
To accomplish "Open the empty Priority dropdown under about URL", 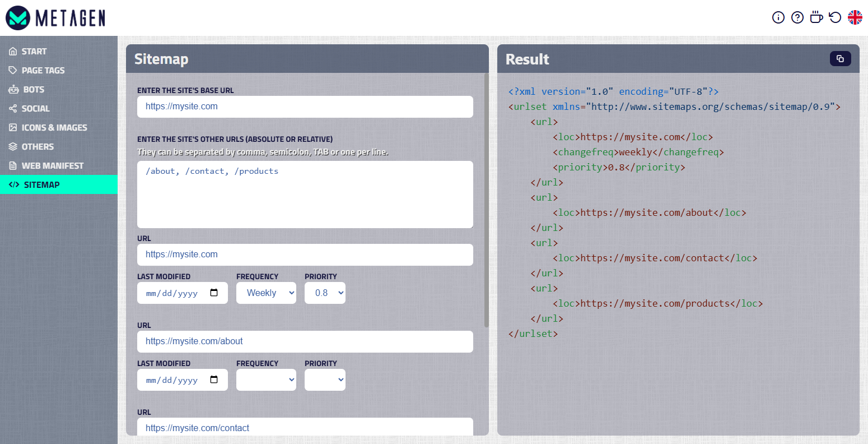I will [325, 380].
